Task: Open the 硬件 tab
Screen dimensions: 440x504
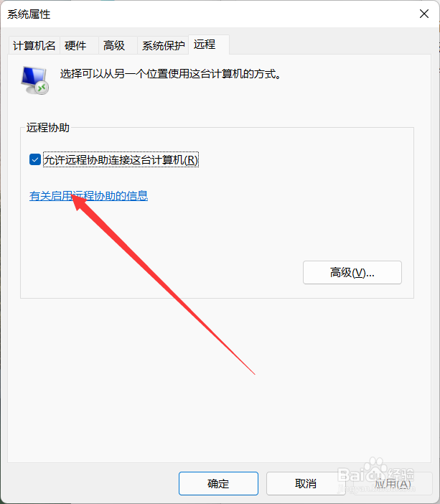Action: 79,46
